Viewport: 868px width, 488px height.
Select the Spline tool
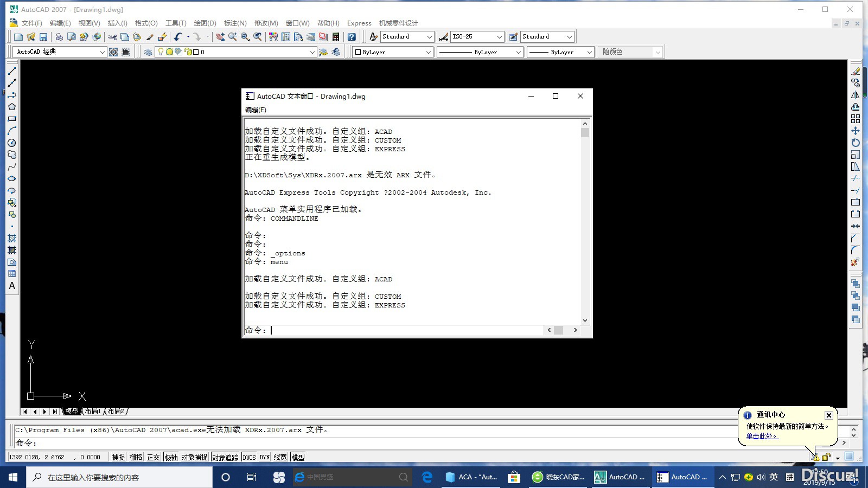pyautogui.click(x=12, y=166)
